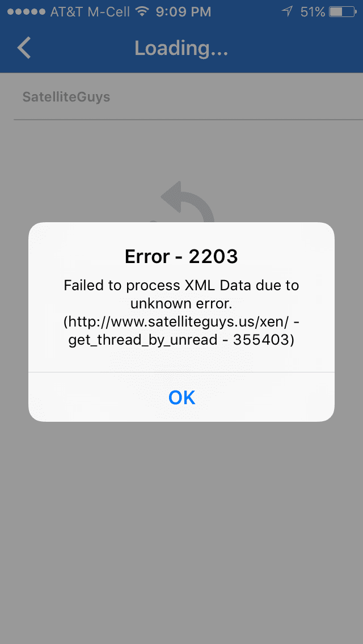Image resolution: width=363 pixels, height=644 pixels.
Task: Tap the 'unknown error.' line in the dialog
Action: point(181,304)
